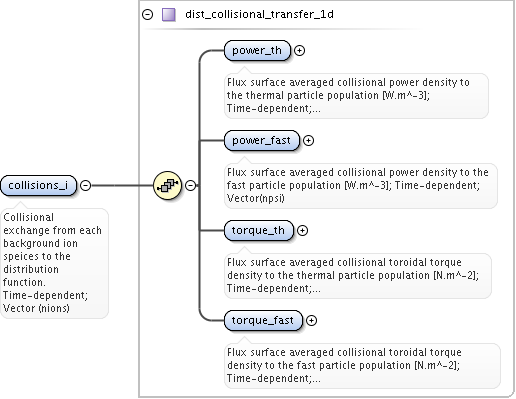Collapse the dist_collisional_transfer_1d type box
Screen dimensions: 516x399
pos(147,15)
